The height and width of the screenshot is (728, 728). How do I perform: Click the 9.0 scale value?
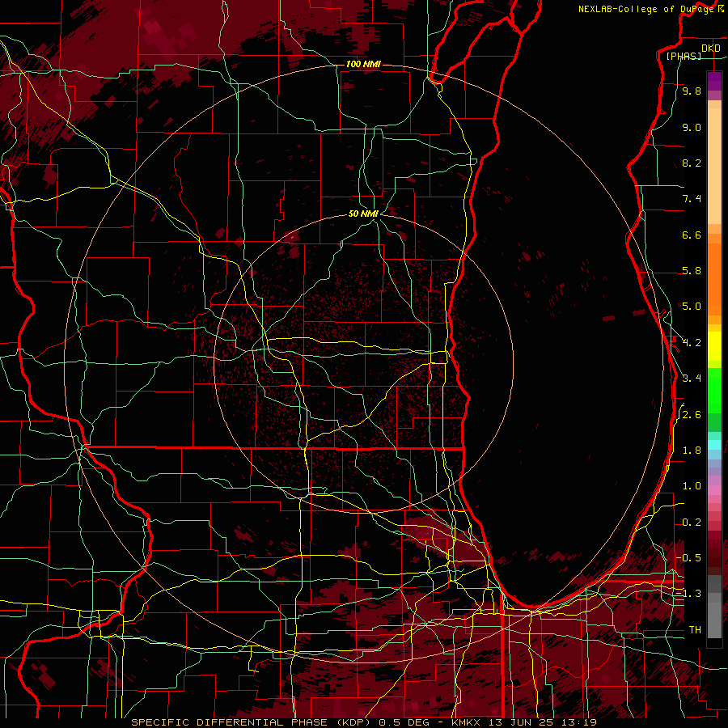point(692,127)
